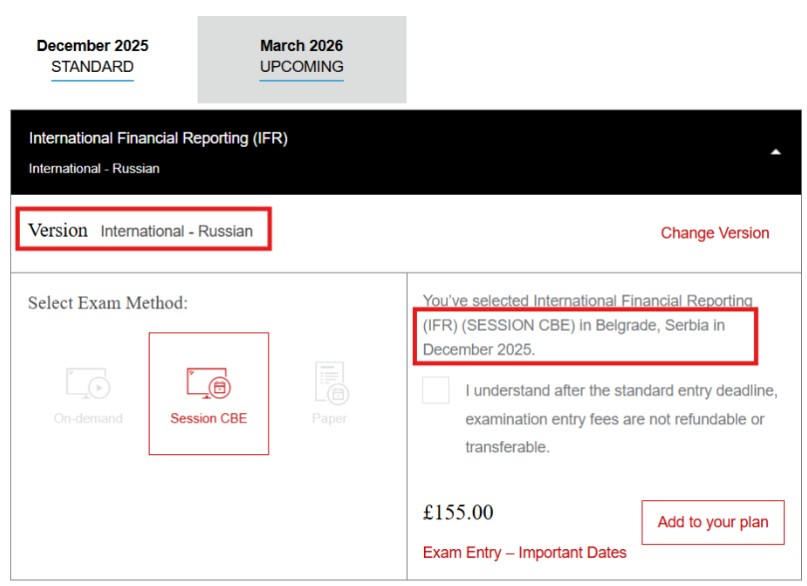Click the On-demand label text
The height and width of the screenshot is (586, 807).
pyautogui.click(x=88, y=418)
